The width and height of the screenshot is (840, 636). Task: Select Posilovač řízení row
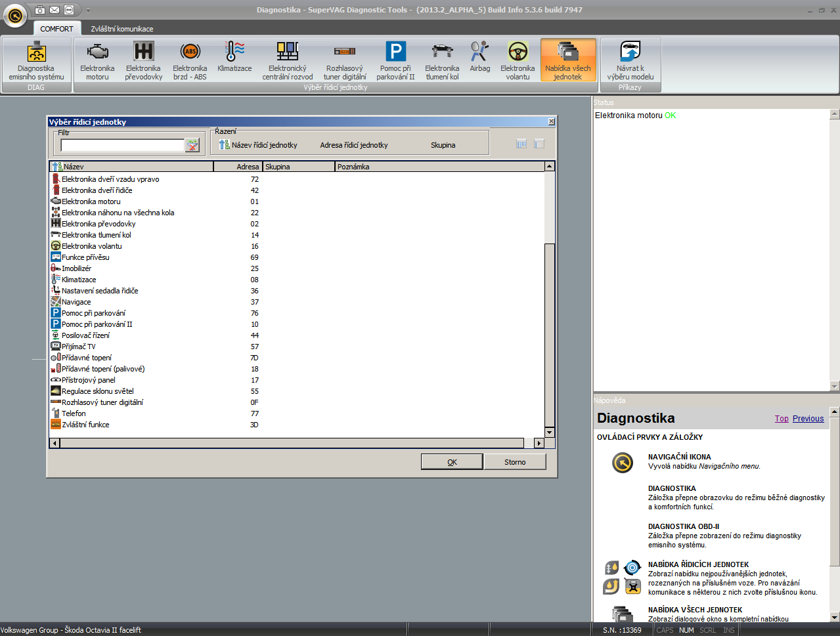(298, 335)
